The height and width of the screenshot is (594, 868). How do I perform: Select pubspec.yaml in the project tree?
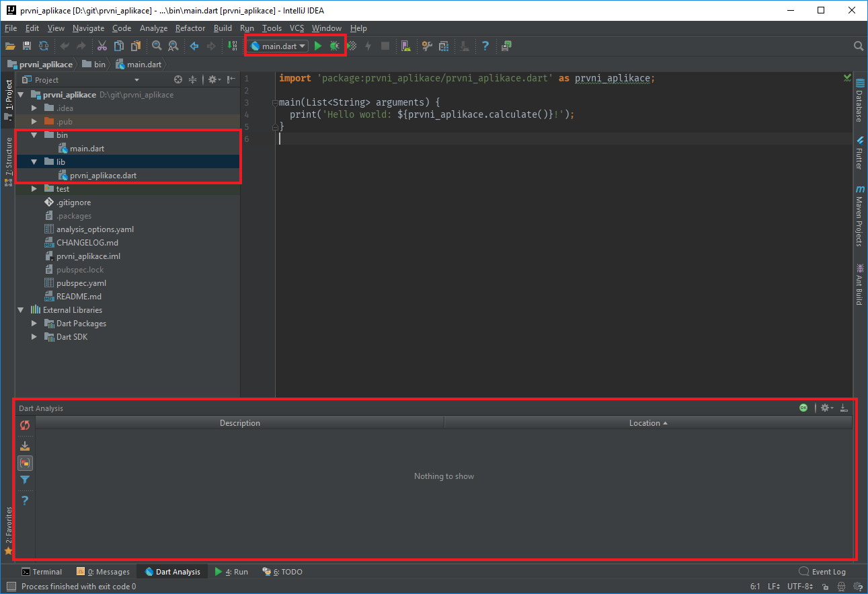point(81,283)
